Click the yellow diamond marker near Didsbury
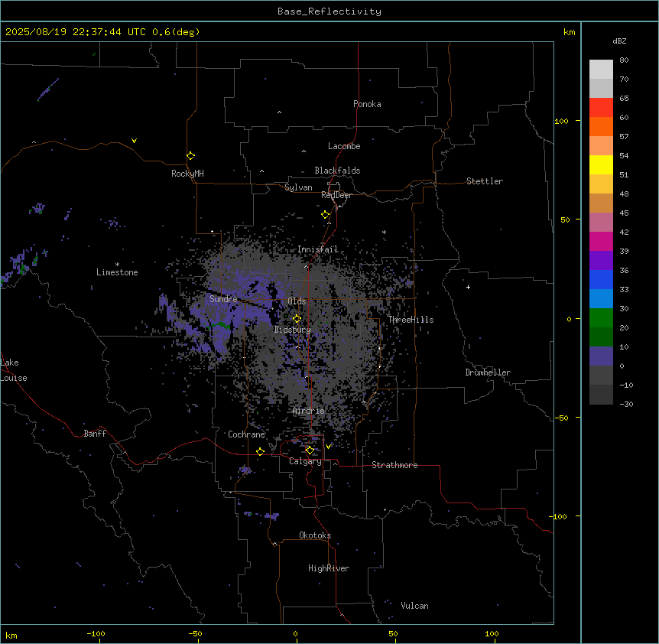 [x=297, y=319]
